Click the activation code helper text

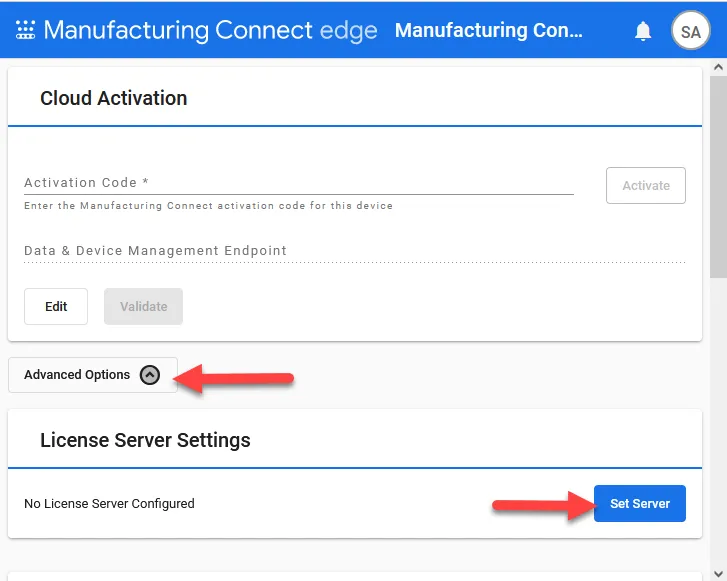click(x=208, y=205)
